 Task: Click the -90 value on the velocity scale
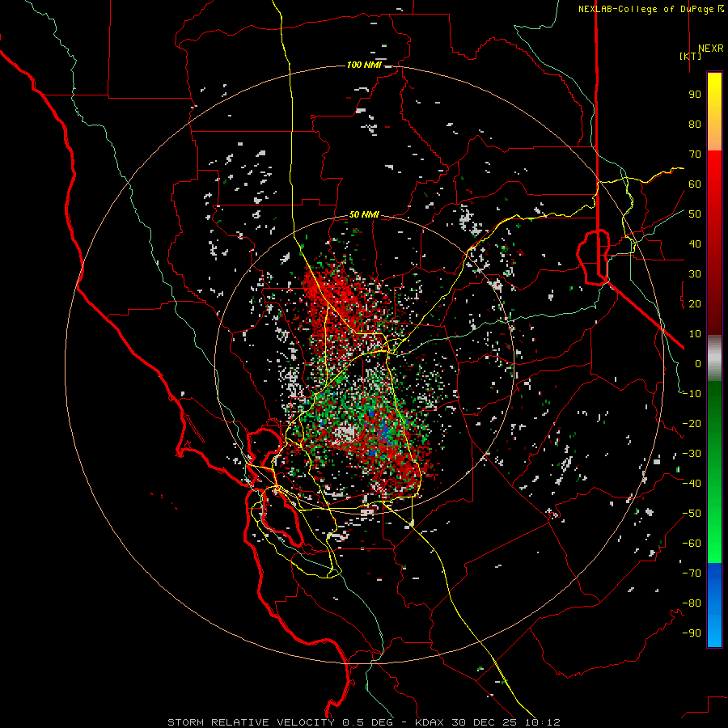click(692, 633)
